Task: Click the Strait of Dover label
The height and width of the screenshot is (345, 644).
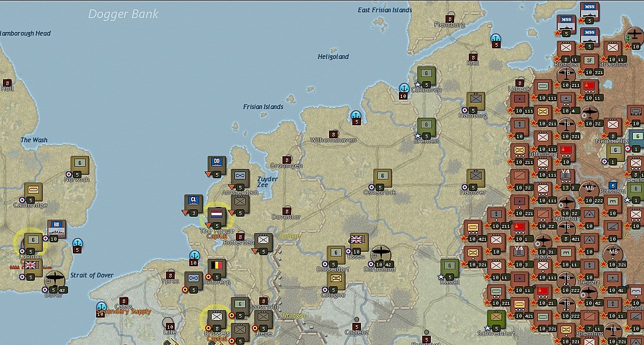Action: pos(91,275)
